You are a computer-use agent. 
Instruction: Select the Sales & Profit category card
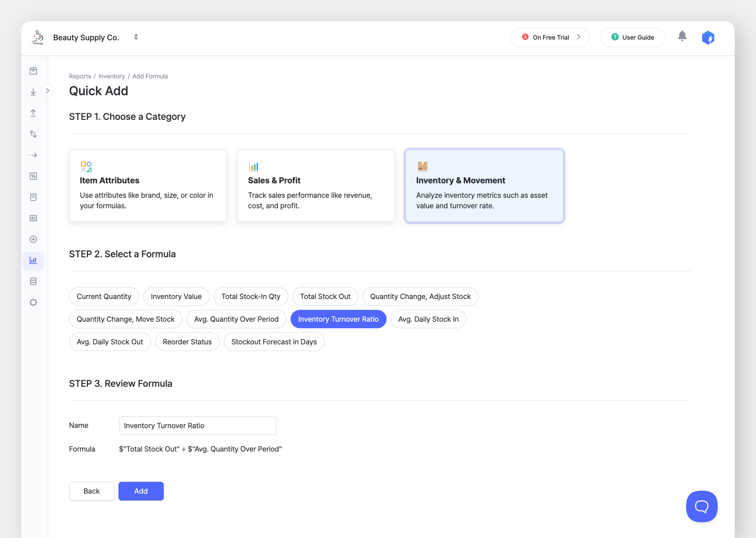pos(316,186)
